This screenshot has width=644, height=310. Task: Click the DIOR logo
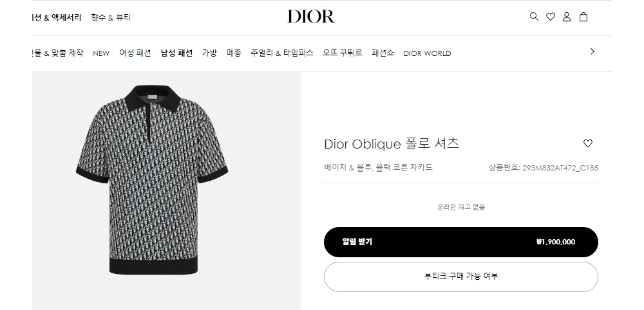311,17
